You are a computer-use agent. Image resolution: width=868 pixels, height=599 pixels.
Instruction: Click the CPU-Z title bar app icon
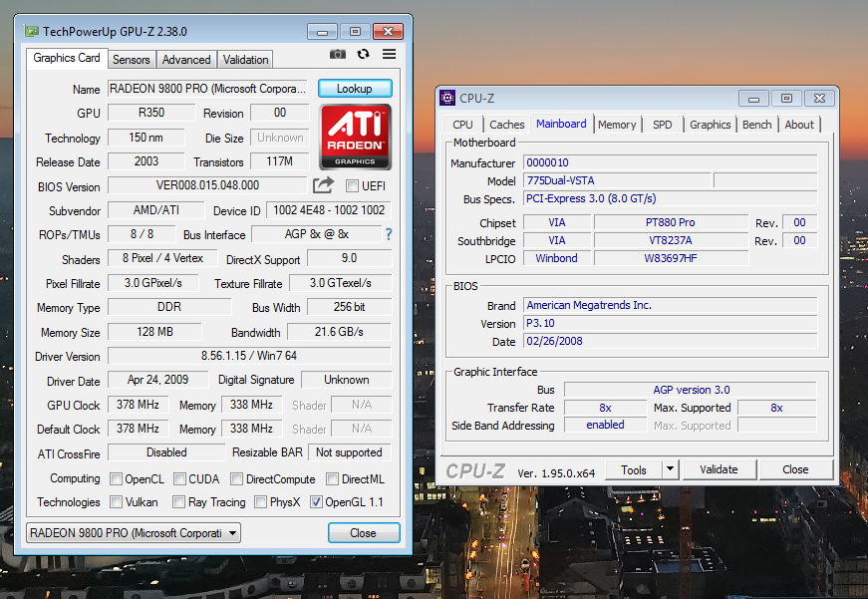[447, 98]
